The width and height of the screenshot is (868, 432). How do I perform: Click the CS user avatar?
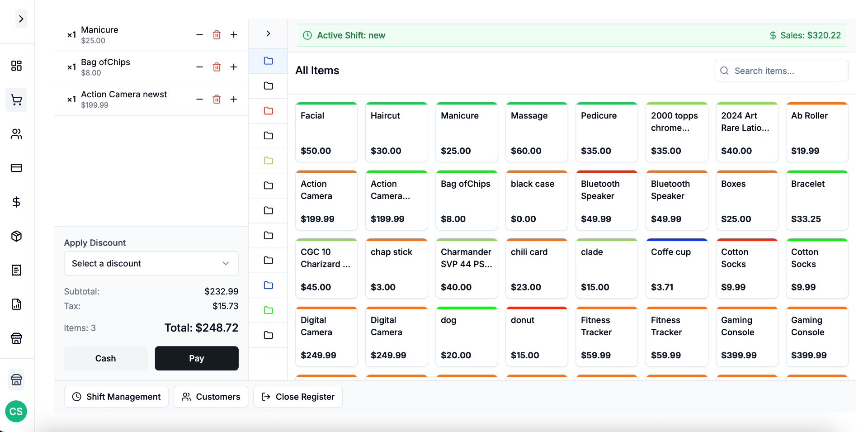(16, 411)
